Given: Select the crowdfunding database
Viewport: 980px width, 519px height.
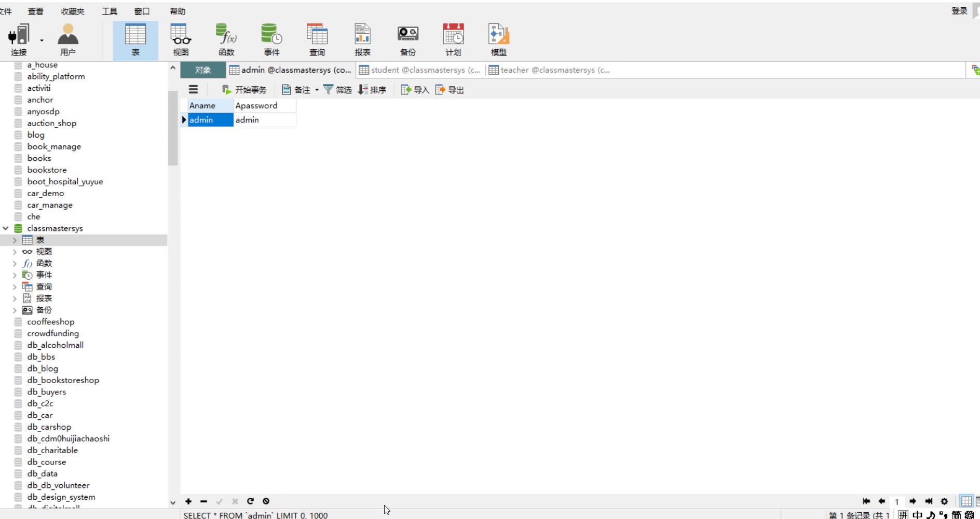Looking at the screenshot, I should 53,333.
